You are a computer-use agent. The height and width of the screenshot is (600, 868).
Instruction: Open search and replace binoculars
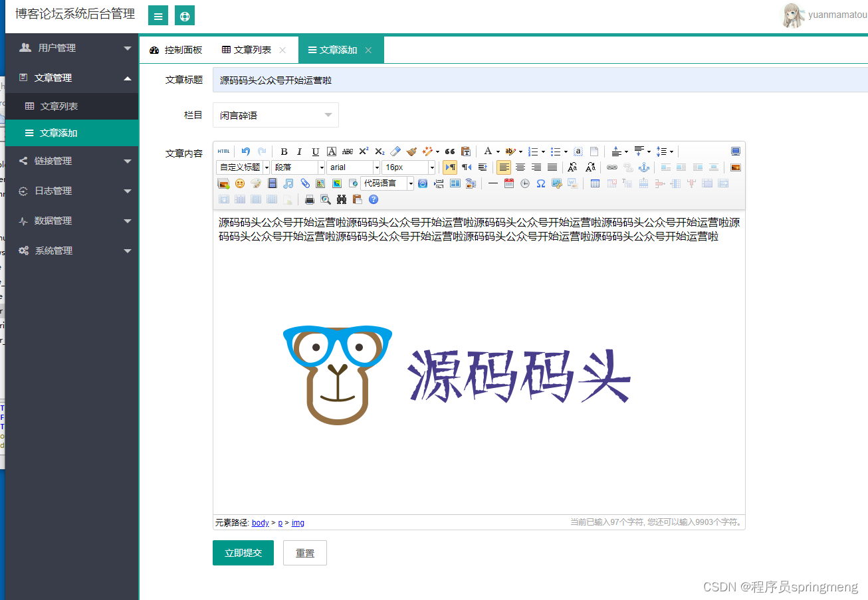point(342,199)
